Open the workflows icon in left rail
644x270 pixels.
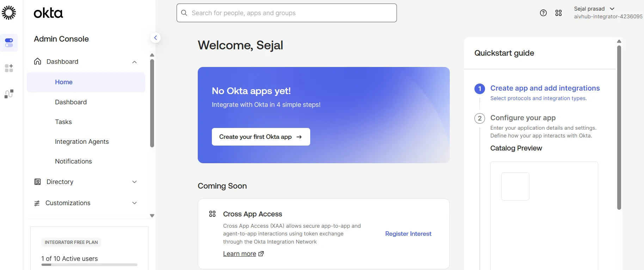pos(9,94)
